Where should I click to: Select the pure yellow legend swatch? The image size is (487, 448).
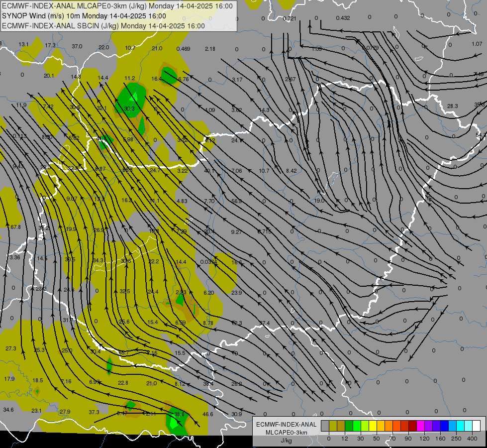click(373, 426)
